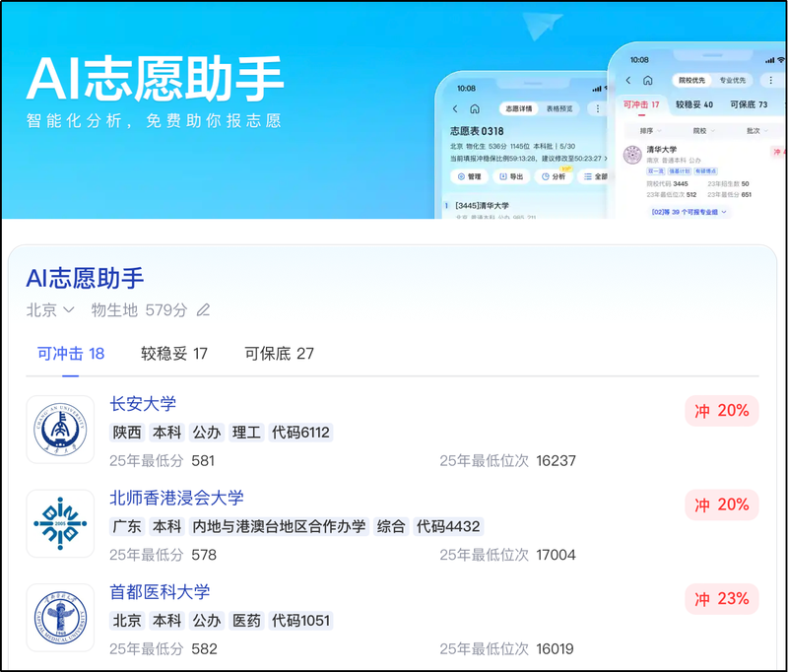Viewport: 788px width, 672px height.
Task: Click the home icon in the 志愿表 phone mockup
Action: pyautogui.click(x=475, y=108)
